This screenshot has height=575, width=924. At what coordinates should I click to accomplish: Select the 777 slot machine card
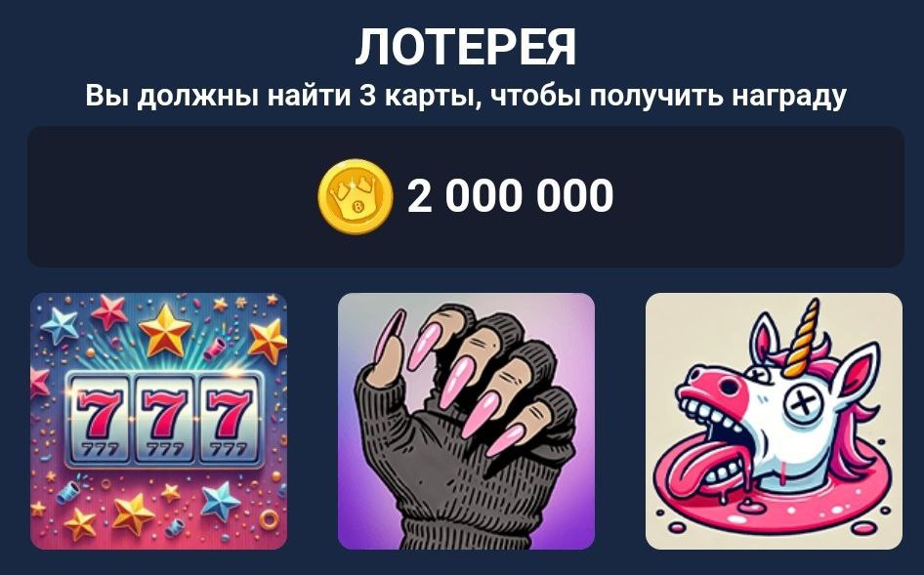[x=159, y=421]
